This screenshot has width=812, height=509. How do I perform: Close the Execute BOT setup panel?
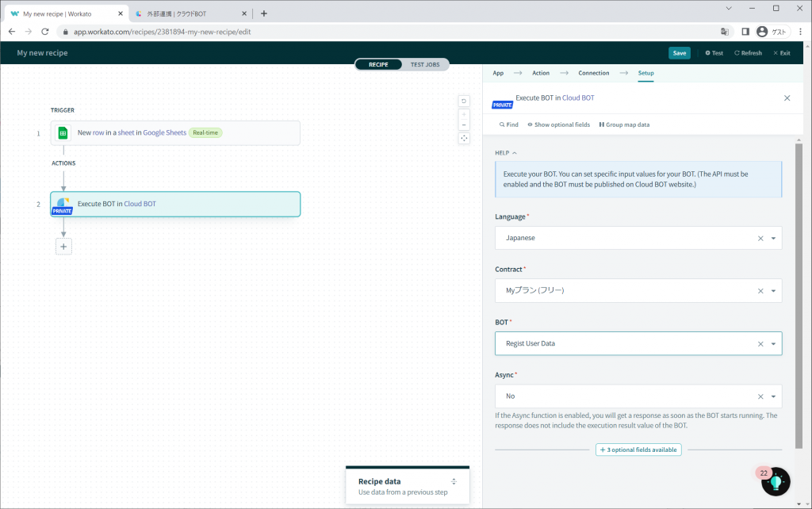pos(787,98)
